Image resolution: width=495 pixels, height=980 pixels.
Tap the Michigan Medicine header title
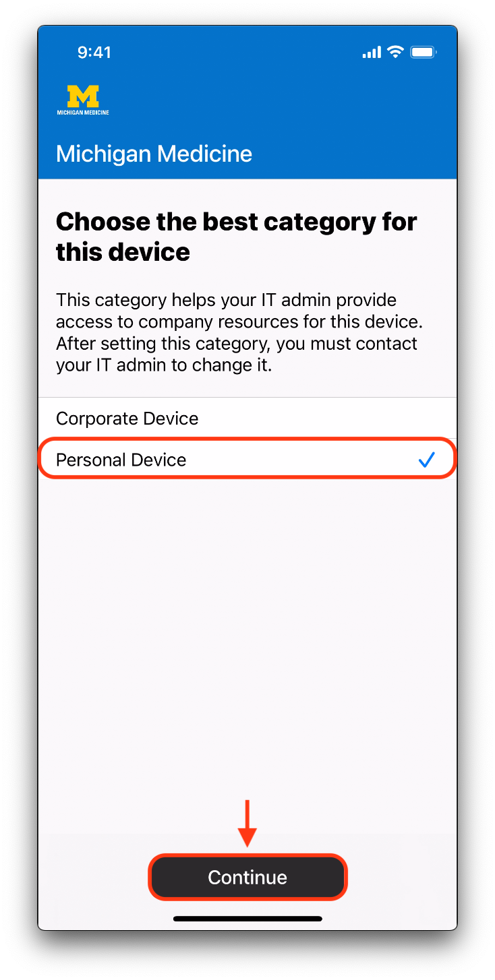pyautogui.click(x=154, y=154)
